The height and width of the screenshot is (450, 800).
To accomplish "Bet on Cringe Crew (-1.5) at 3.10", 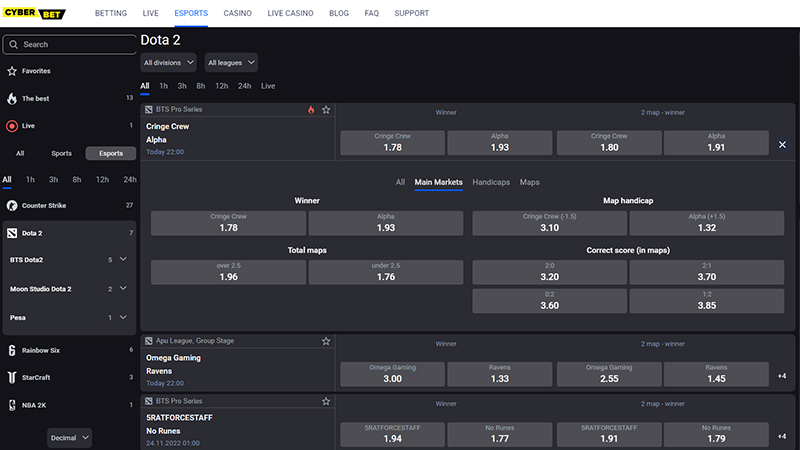I will 549,223.
